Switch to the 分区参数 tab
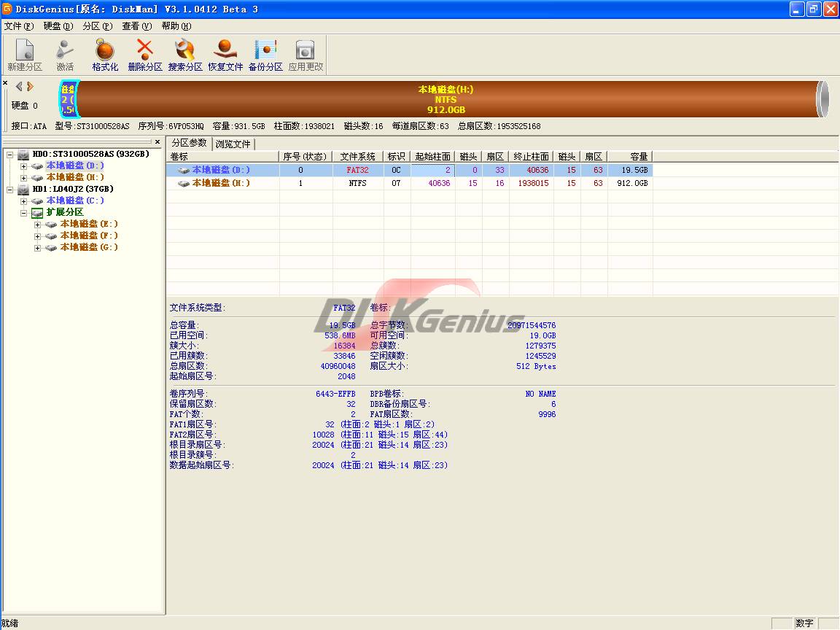This screenshot has width=840, height=630. tap(189, 143)
